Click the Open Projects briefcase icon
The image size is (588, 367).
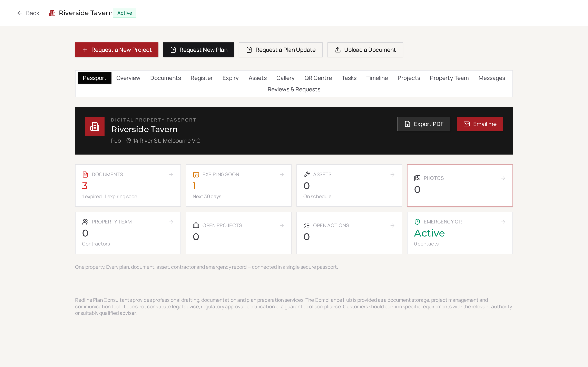point(196,226)
